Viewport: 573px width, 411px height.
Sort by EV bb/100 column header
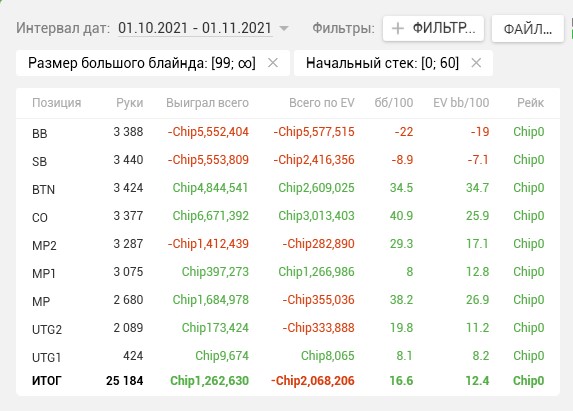461,103
